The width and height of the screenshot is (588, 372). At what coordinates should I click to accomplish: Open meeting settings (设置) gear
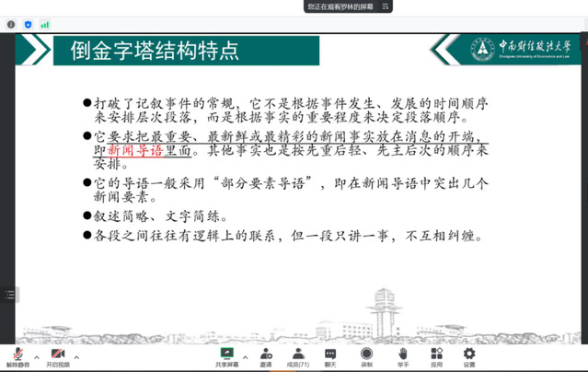click(x=469, y=355)
